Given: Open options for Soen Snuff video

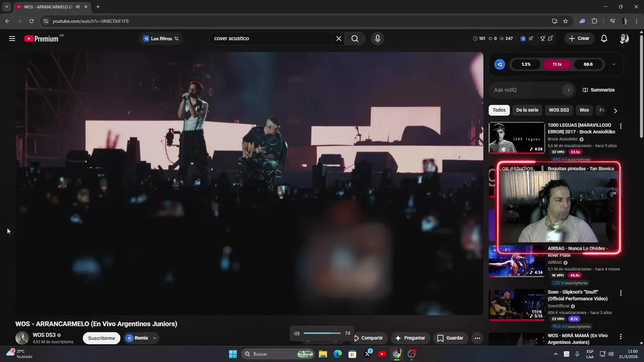Looking at the screenshot, I should [620, 293].
